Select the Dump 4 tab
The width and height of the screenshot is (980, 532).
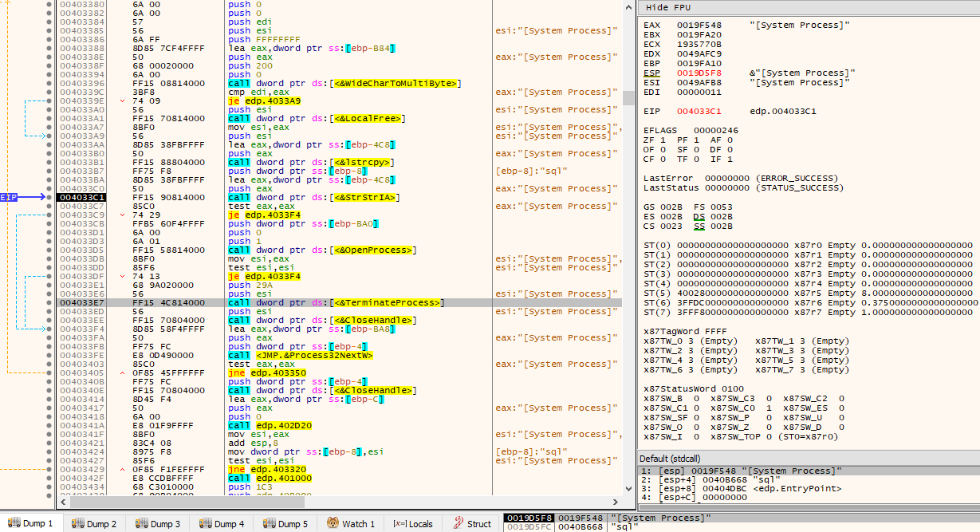coord(222,524)
